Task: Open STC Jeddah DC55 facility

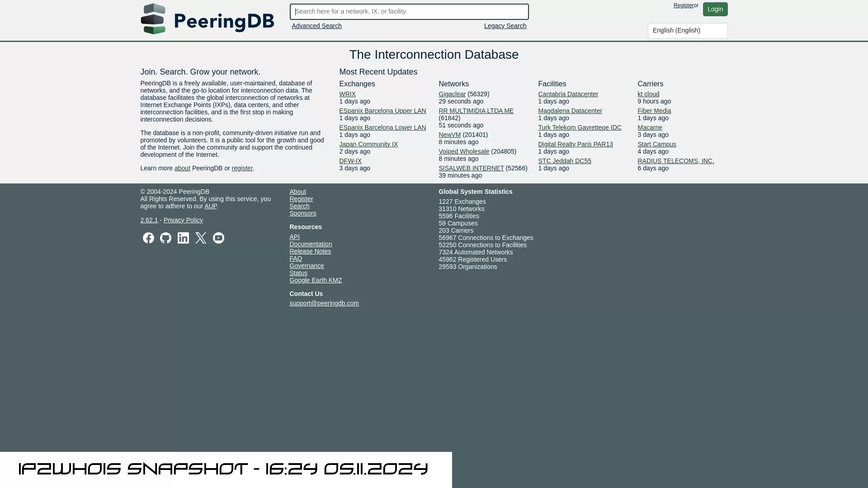Action: click(x=565, y=161)
